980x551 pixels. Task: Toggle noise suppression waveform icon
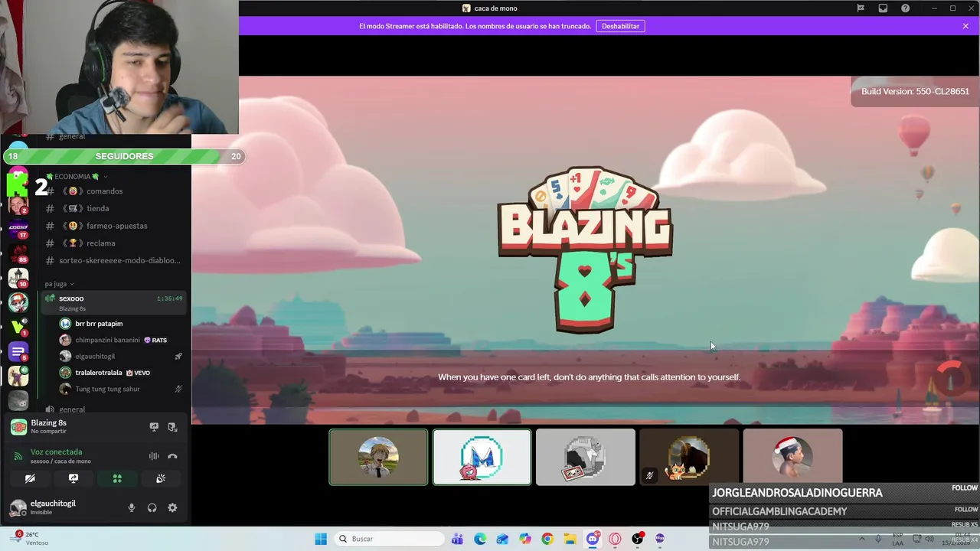point(154,456)
